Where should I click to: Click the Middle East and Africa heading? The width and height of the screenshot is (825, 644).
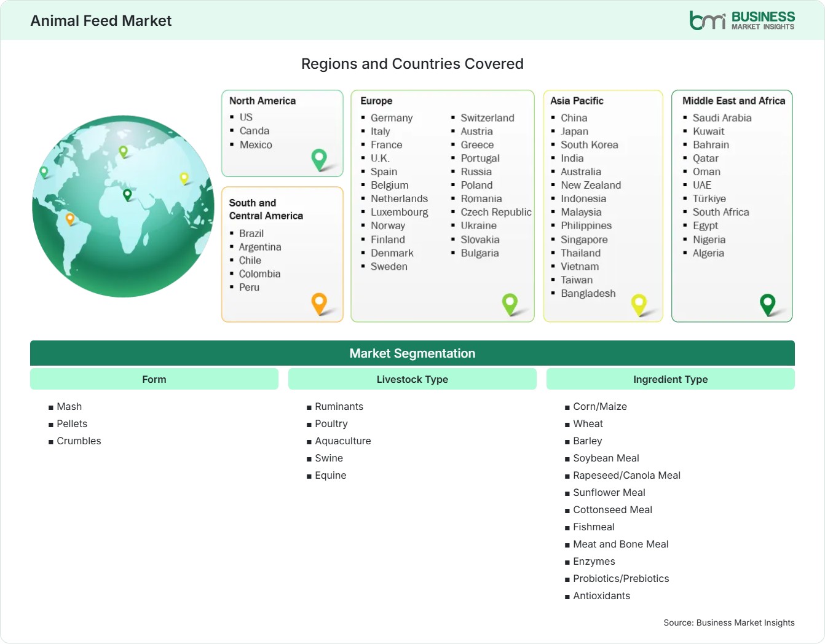click(x=734, y=101)
